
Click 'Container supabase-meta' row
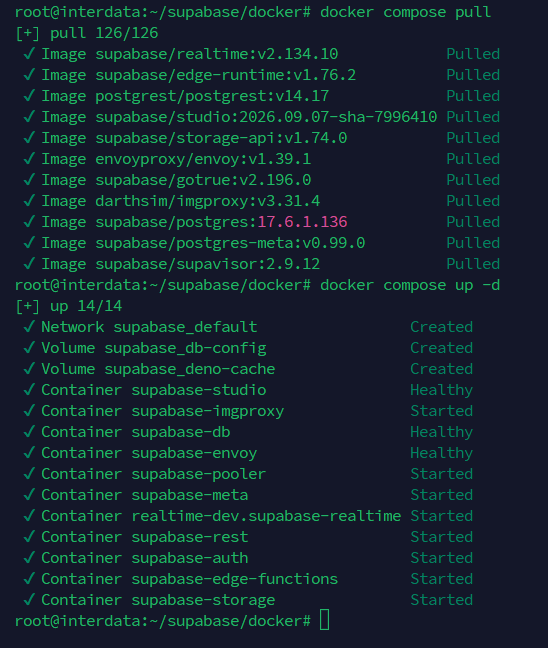click(248, 495)
